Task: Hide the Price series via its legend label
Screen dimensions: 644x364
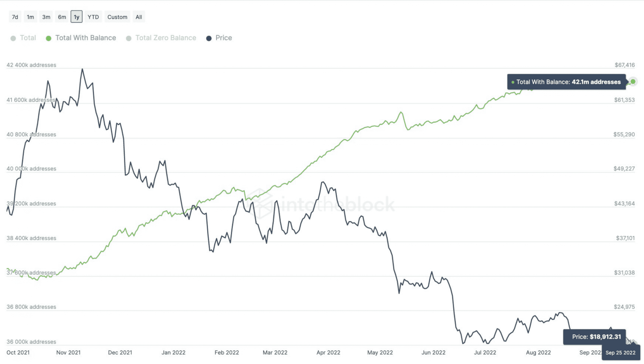Action: coord(223,38)
